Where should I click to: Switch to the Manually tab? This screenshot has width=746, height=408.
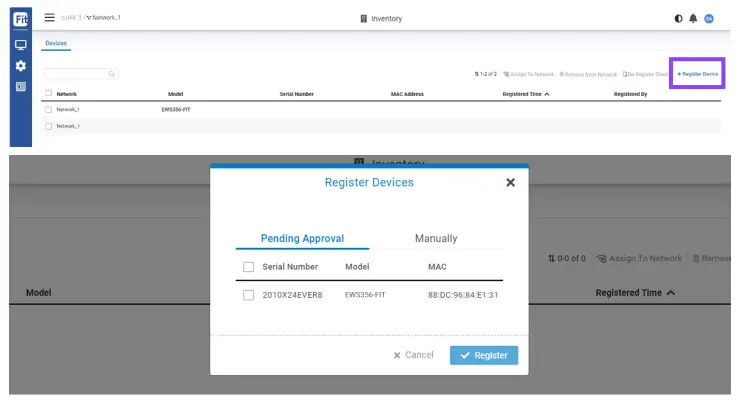coord(436,238)
